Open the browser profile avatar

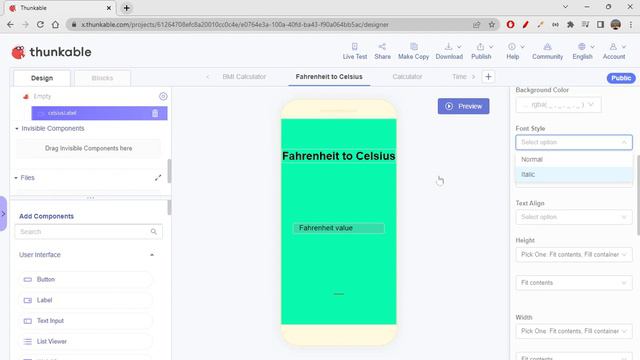click(616, 24)
